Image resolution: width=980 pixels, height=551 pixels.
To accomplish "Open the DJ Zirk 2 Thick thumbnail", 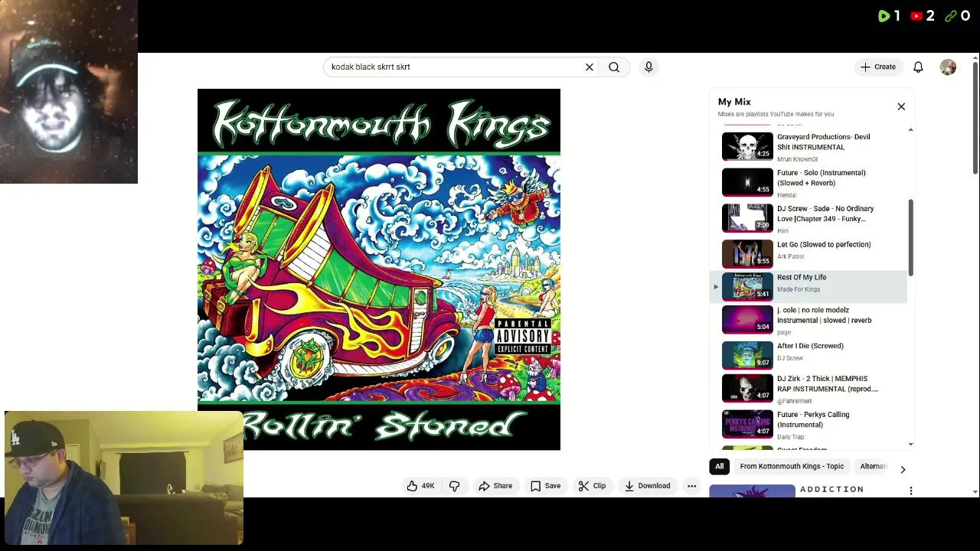I will point(747,388).
